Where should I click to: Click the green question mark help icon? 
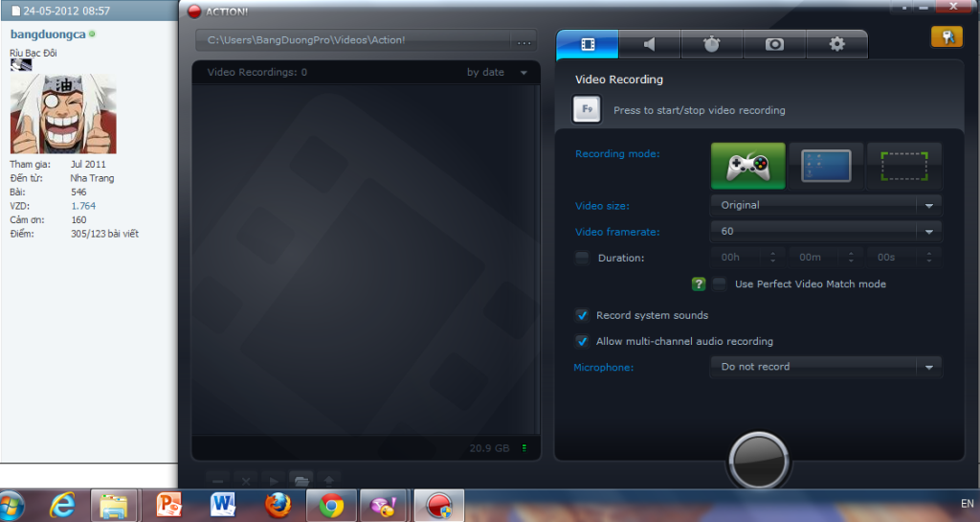click(699, 284)
